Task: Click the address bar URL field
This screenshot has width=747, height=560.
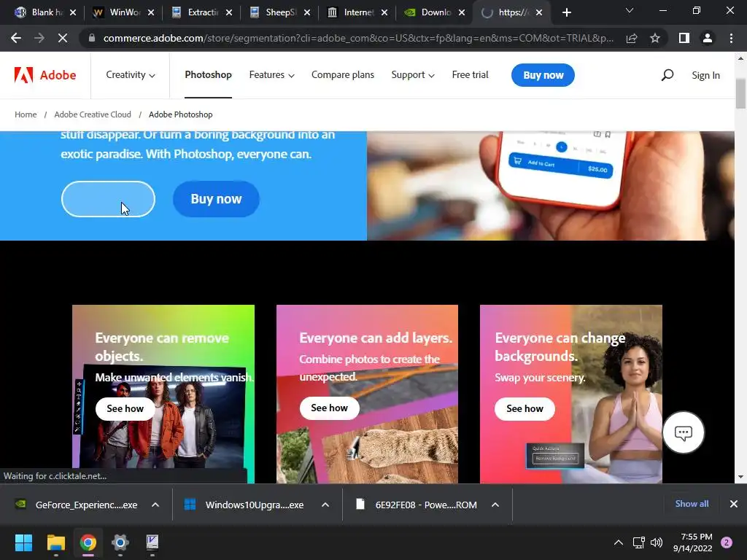Action: [x=358, y=38]
